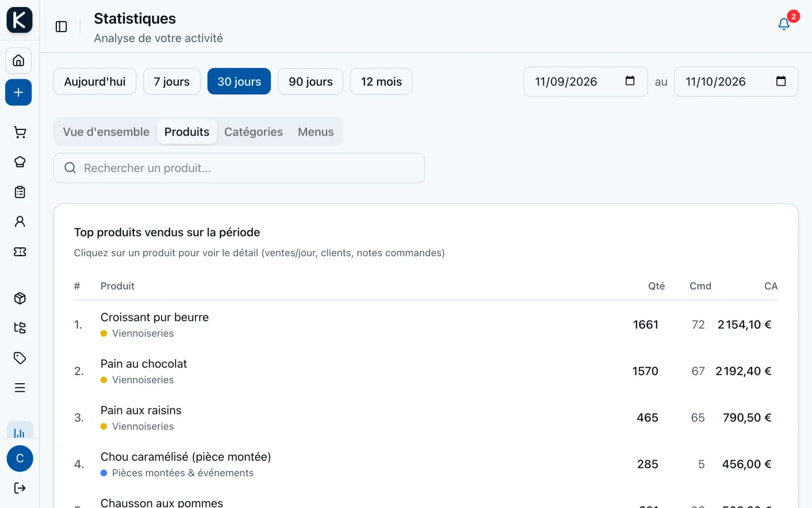Open the ticket coupon icon
This screenshot has height=508, width=812.
point(20,252)
